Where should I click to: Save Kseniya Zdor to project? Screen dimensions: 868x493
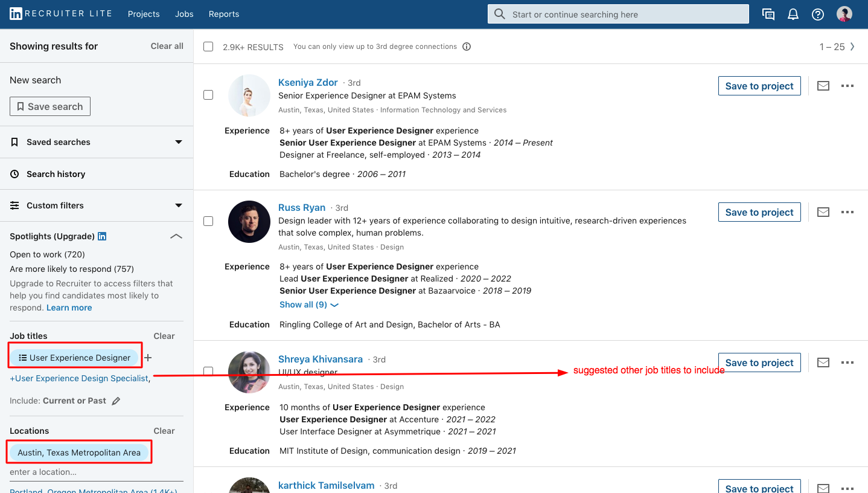pos(759,86)
